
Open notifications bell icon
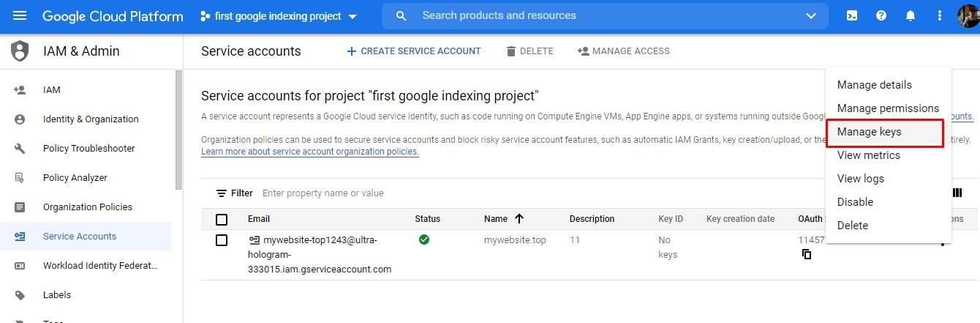pyautogui.click(x=911, y=15)
